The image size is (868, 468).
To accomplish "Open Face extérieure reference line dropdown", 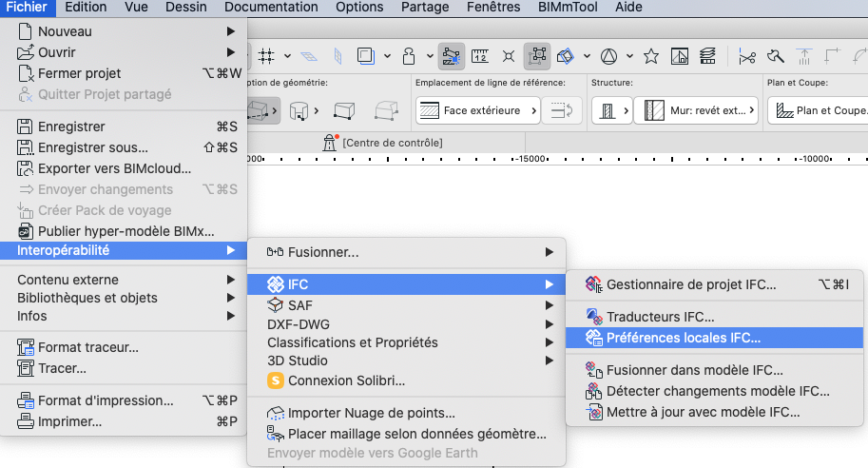I will click(477, 110).
